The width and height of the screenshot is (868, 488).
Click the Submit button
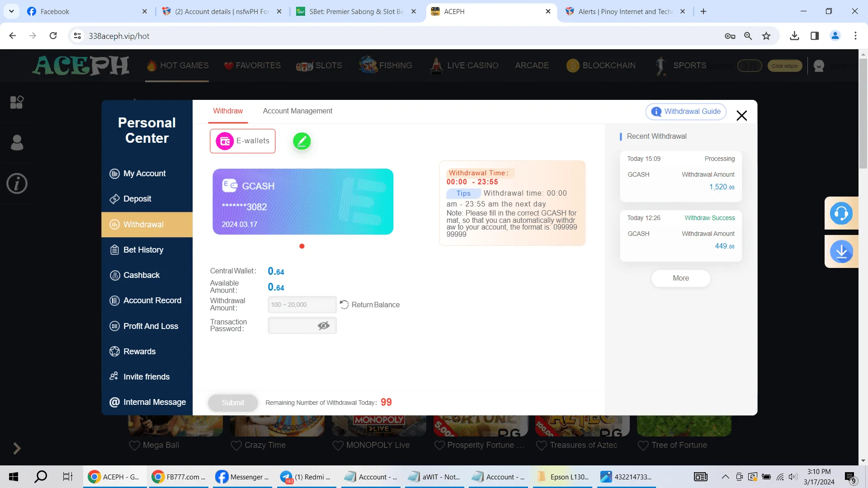click(x=233, y=403)
